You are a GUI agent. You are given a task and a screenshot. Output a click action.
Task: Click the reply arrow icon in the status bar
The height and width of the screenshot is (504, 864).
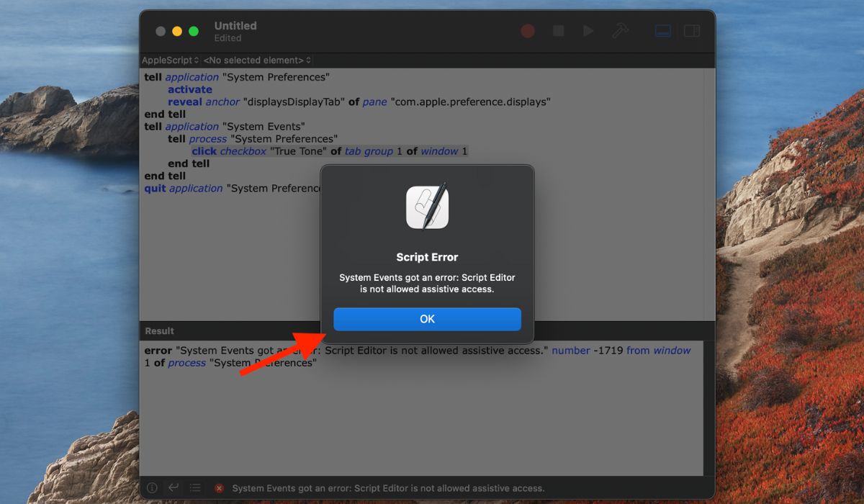click(174, 487)
